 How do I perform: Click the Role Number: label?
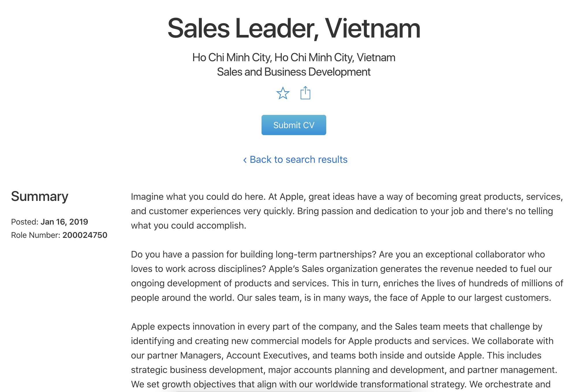(x=36, y=235)
